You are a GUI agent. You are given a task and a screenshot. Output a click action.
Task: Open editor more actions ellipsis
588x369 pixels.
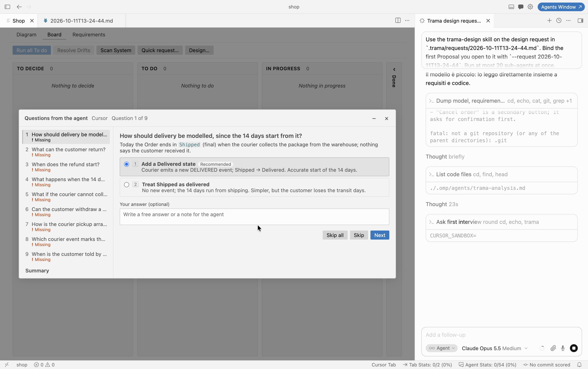click(407, 20)
